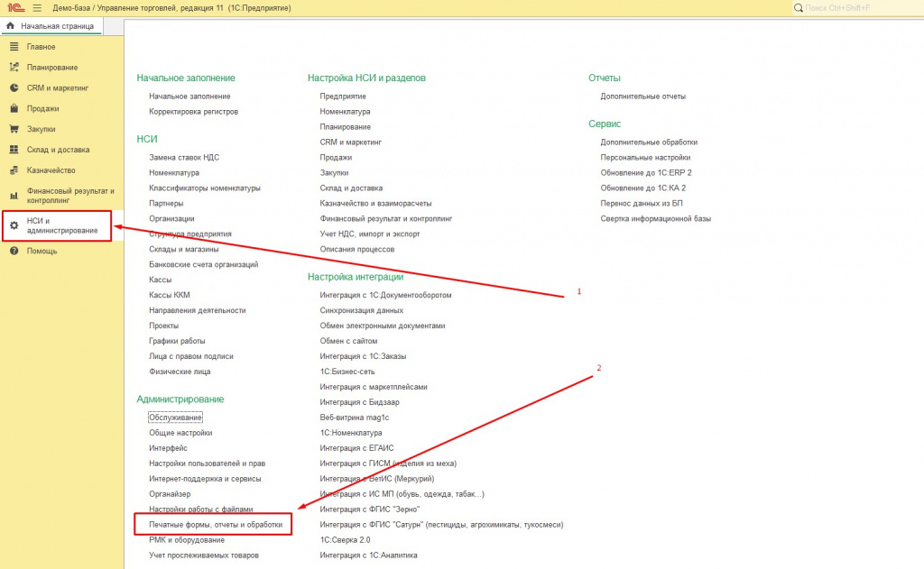This screenshot has height=569, width=924.
Task: Open Синхронизация данных
Action: 361,310
